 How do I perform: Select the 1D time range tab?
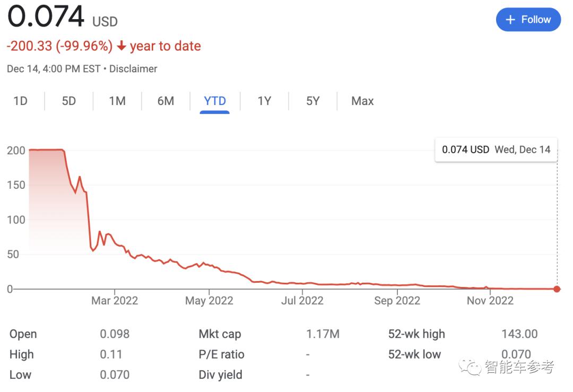point(20,101)
